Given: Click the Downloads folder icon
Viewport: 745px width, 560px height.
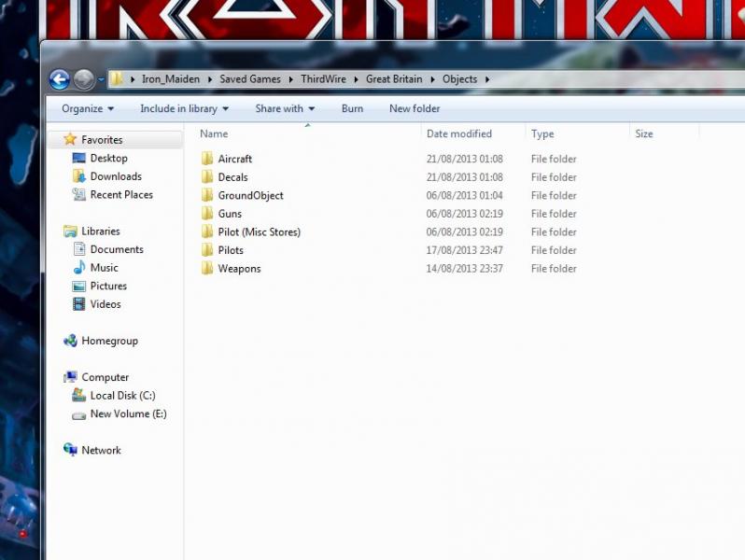Looking at the screenshot, I should [78, 176].
